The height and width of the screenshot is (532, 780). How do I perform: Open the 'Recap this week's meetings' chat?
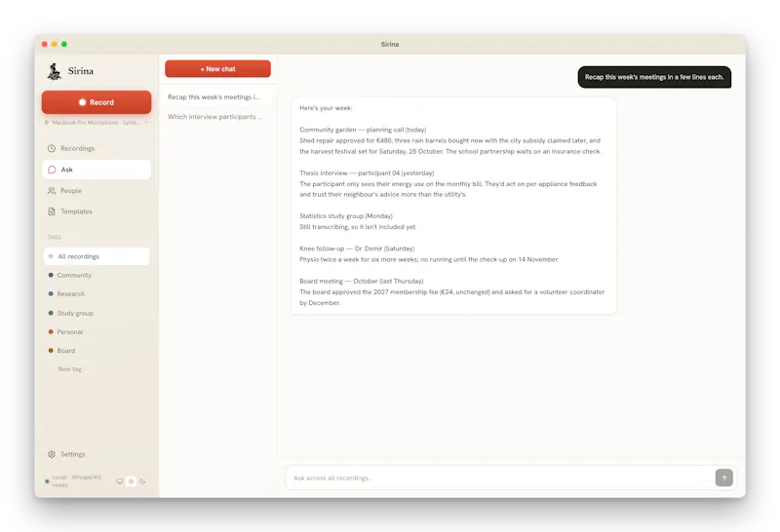(x=217, y=97)
